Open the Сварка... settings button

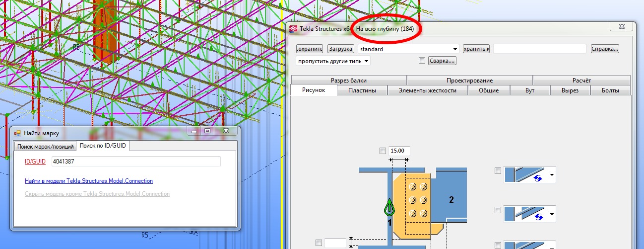click(x=442, y=61)
